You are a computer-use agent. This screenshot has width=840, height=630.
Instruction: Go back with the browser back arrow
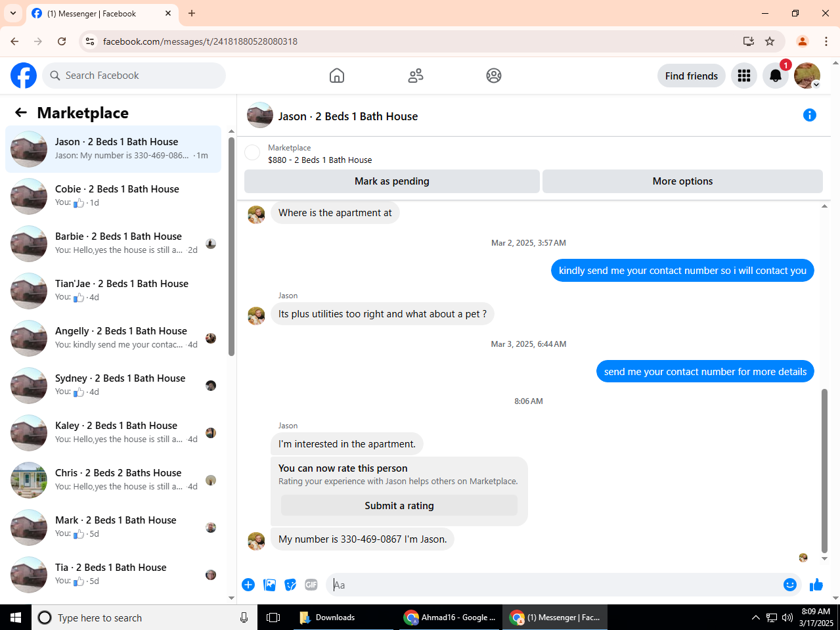pos(14,41)
